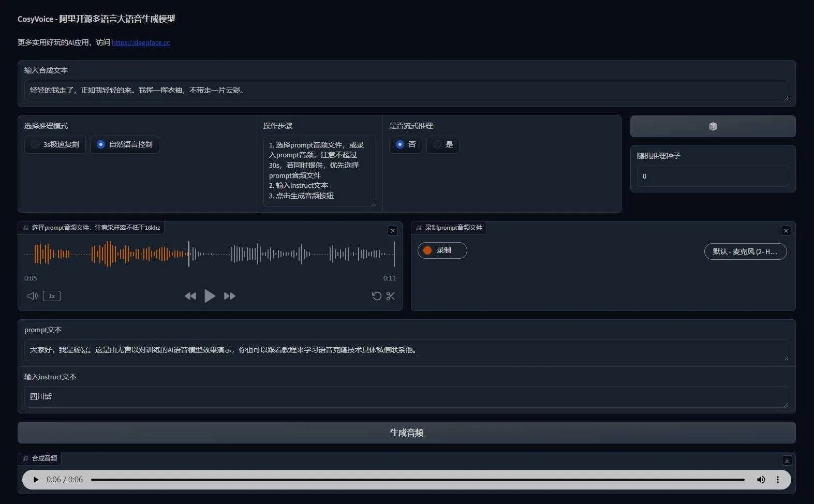Click the 录制prompt音频文件 label

tap(453, 228)
